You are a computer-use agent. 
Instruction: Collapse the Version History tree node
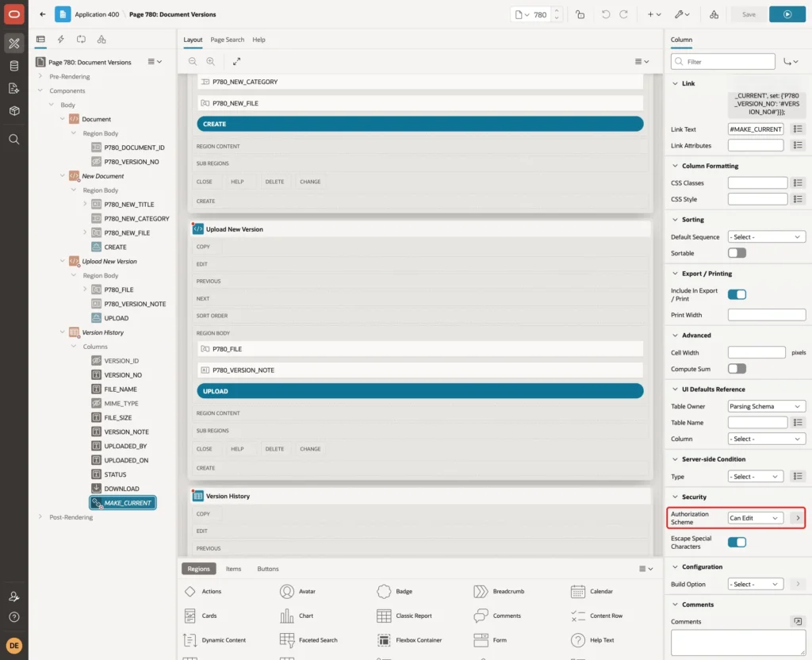(x=62, y=332)
